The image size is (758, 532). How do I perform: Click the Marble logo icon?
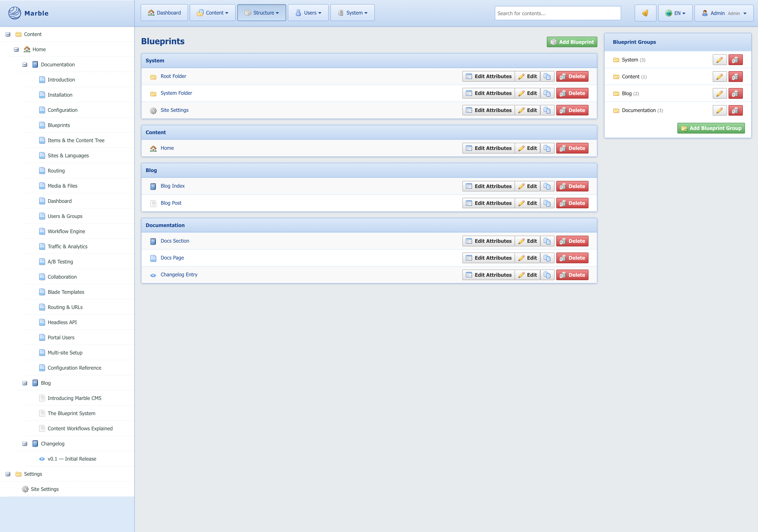coord(15,13)
